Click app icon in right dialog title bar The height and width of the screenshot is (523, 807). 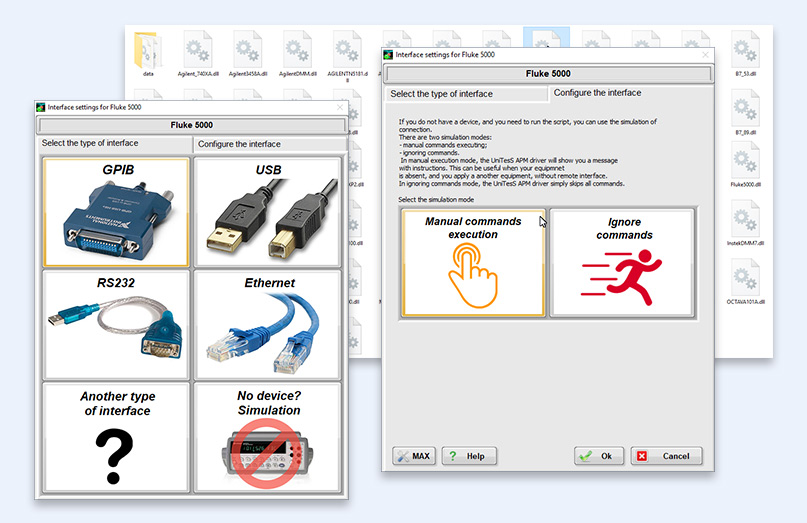389,55
